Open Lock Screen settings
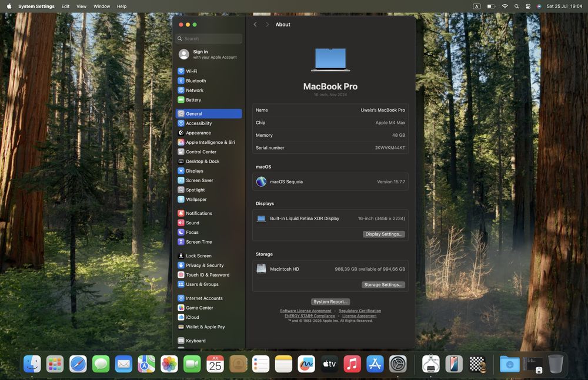Viewport: 588px width, 380px height. [x=209, y=255]
